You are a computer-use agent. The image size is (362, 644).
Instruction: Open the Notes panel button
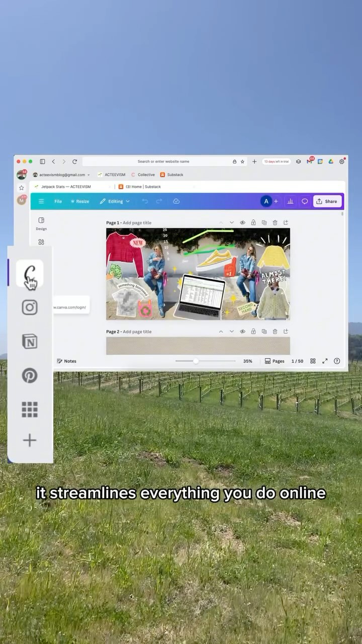tap(66, 361)
